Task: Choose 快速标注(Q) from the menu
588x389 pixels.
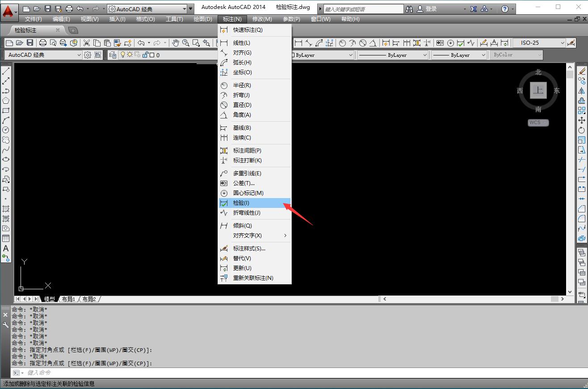Action: coord(255,30)
